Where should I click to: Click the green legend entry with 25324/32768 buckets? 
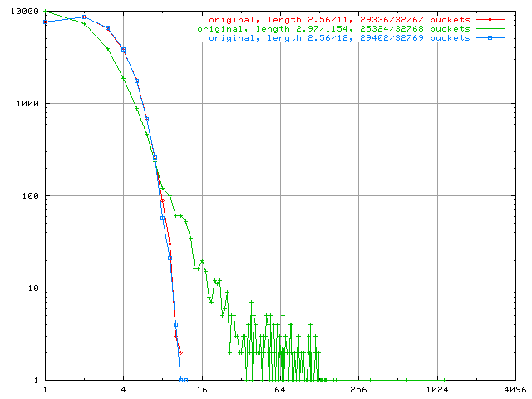[333, 29]
